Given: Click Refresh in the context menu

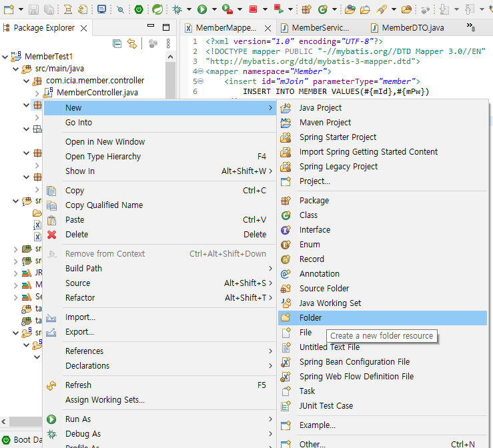Looking at the screenshot, I should [x=159, y=385].
